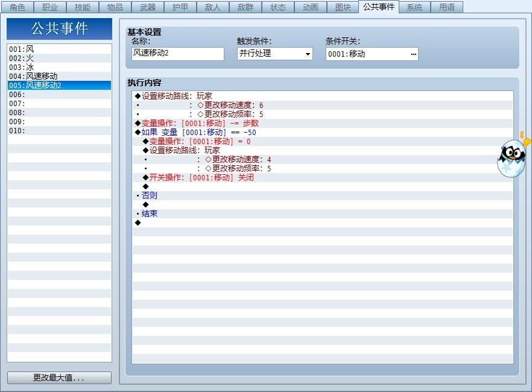The height and width of the screenshot is (392, 532).
Task: Select empty common event slot 007:
Action: (x=59, y=103)
